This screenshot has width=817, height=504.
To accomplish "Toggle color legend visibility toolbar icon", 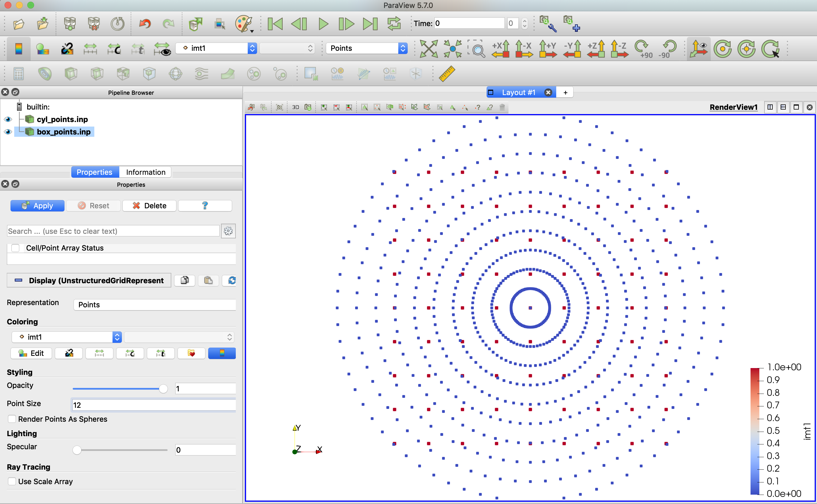I will pos(19,49).
